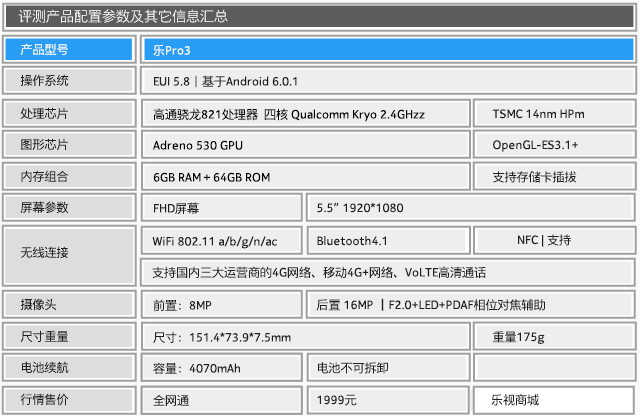Click the 6GB RAM + 64GB ROM cell
The height and width of the screenshot is (416, 640).
point(304,177)
